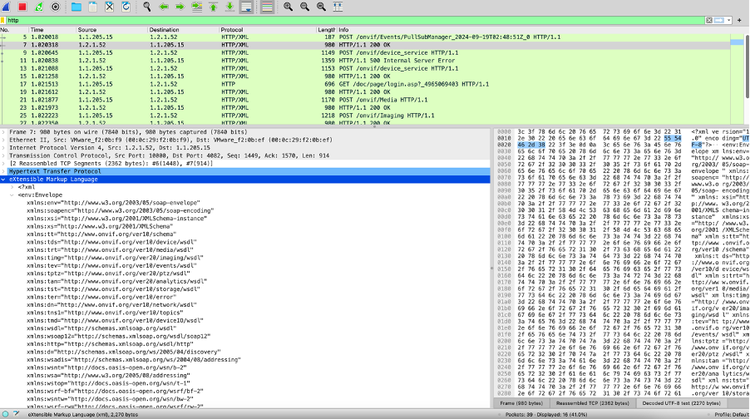The image size is (750, 419).
Task: Collapse the eXtensible Markup Language node
Action: (x=4, y=179)
